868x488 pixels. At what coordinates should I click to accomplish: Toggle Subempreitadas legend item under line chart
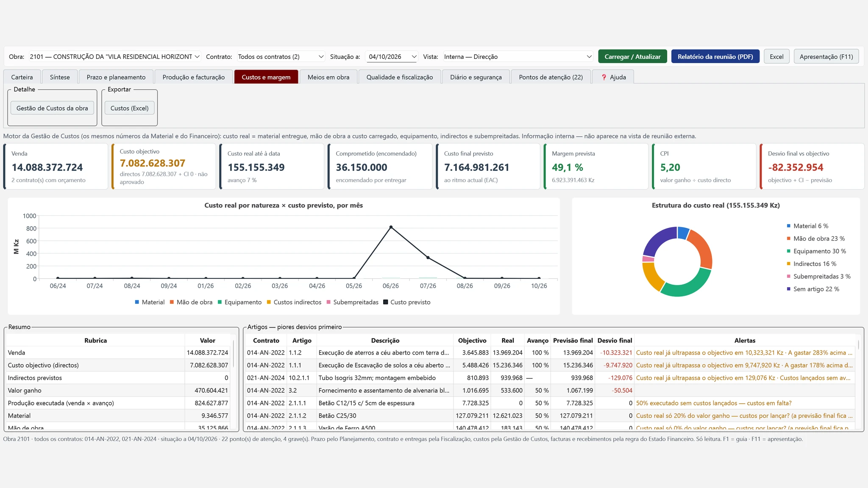[352, 302]
